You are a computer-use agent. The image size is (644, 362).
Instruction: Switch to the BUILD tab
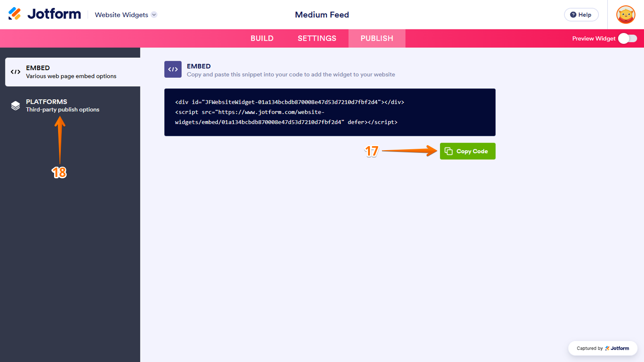point(262,38)
